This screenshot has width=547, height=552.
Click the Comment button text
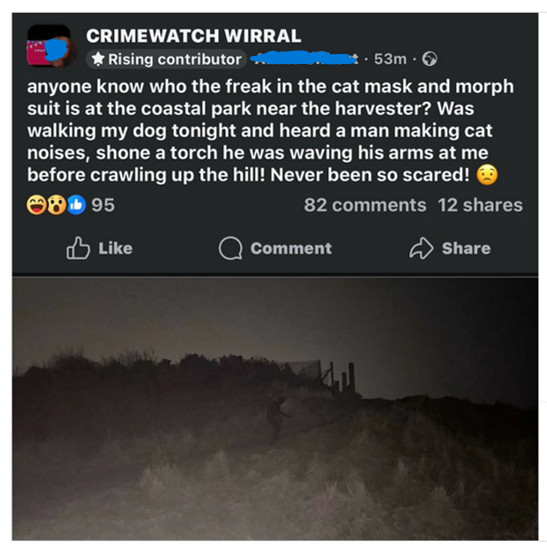pyautogui.click(x=291, y=249)
